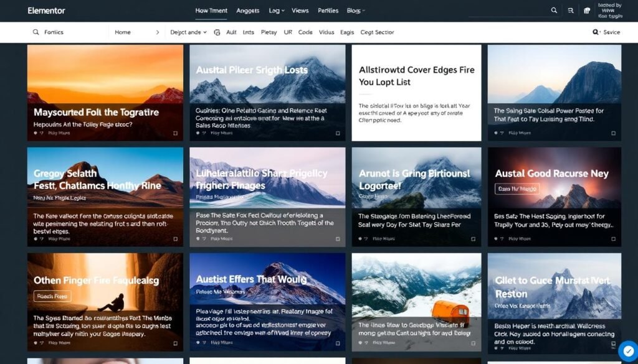Open the Perities menu item

pos(328,11)
